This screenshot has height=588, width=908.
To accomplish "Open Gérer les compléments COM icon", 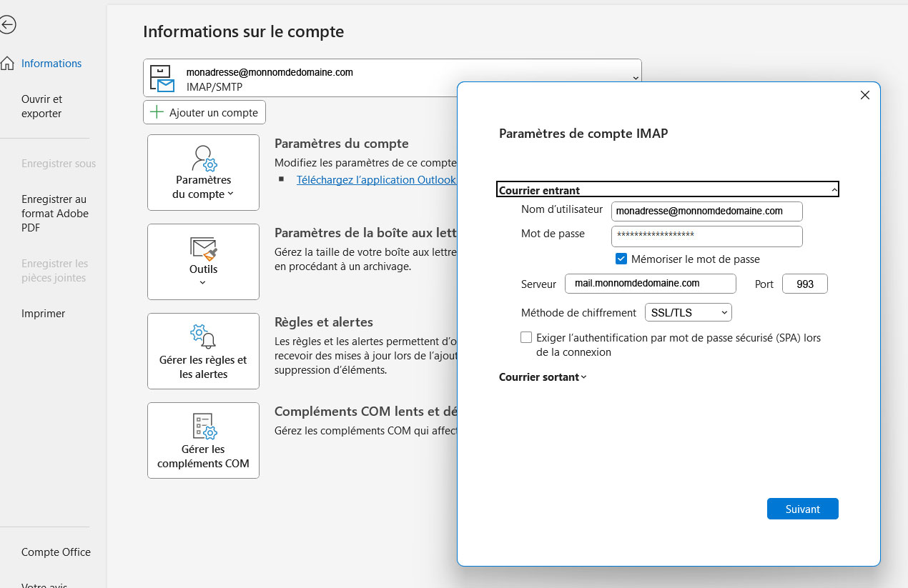I will click(203, 426).
